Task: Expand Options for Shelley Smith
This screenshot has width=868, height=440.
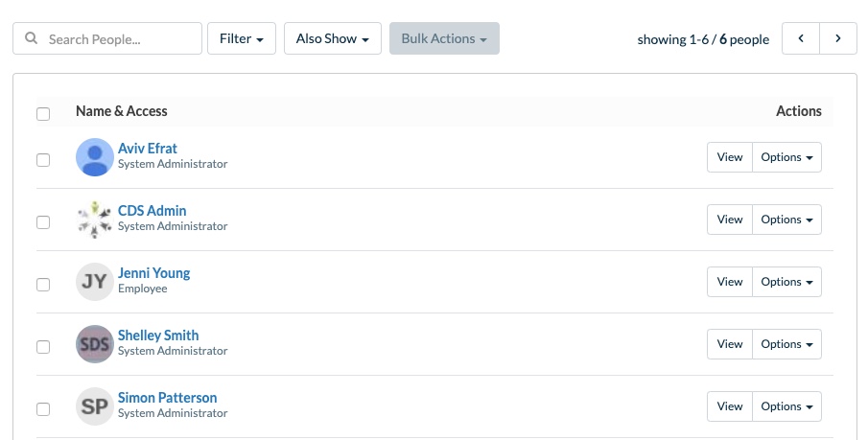Action: [786, 344]
